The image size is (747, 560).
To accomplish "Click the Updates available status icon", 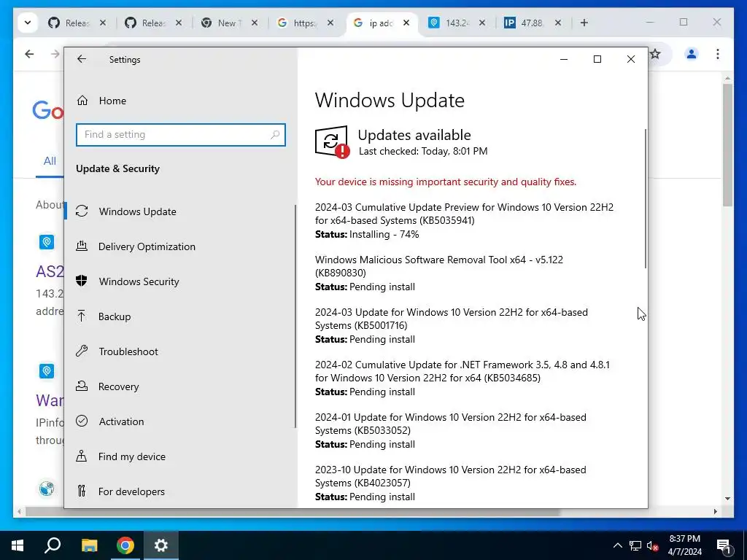I will [332, 142].
